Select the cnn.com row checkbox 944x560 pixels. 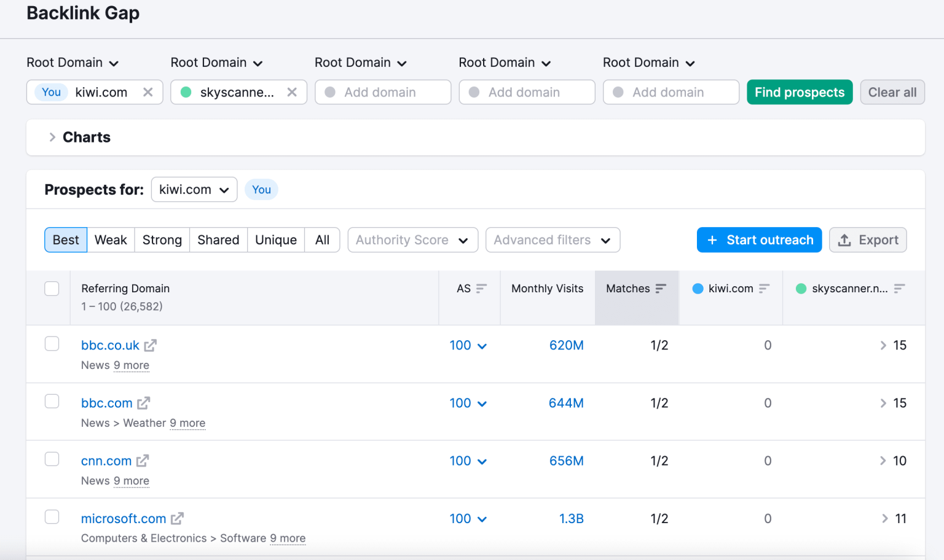(52, 459)
